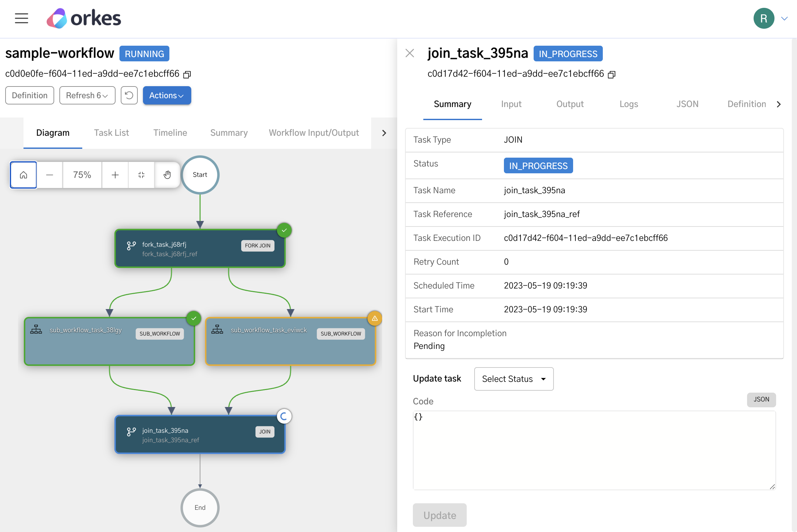Click the restart/rerun workflow icon button
Screen dimensions: 797x532
point(129,95)
